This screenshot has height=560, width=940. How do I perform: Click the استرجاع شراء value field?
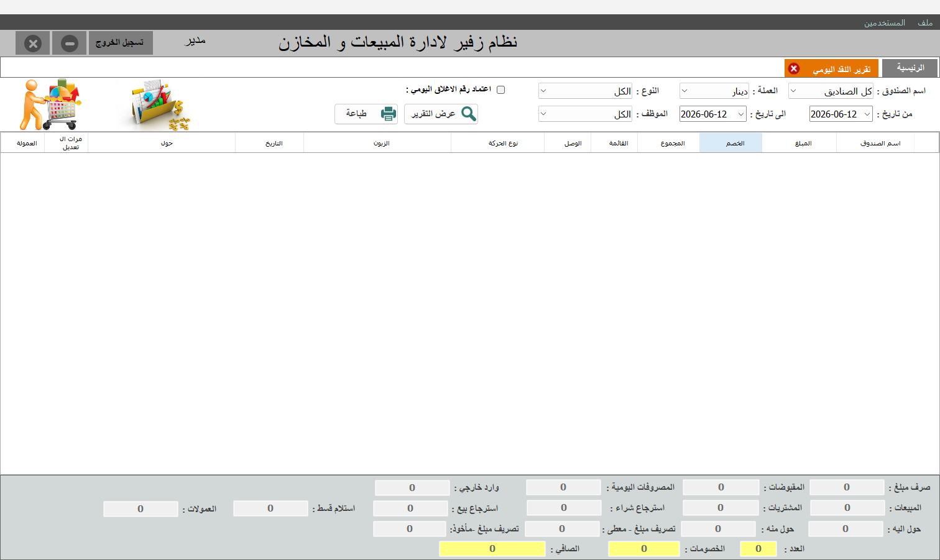(564, 508)
